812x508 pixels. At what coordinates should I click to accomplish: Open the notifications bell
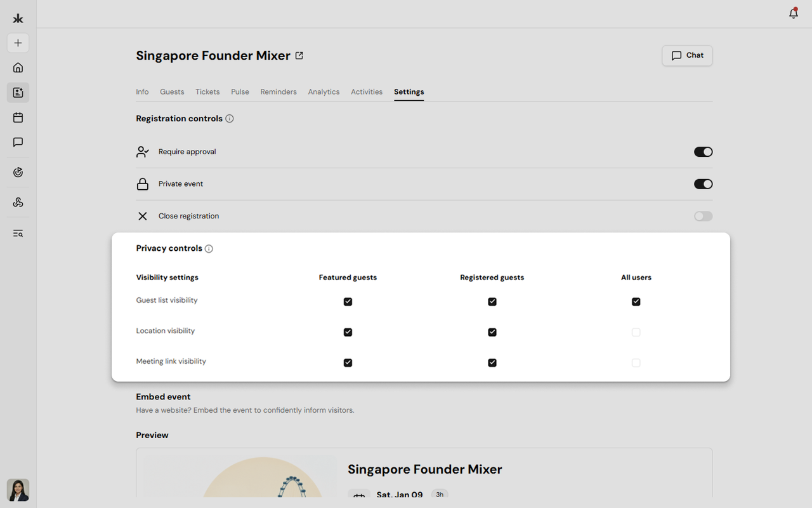point(794,13)
